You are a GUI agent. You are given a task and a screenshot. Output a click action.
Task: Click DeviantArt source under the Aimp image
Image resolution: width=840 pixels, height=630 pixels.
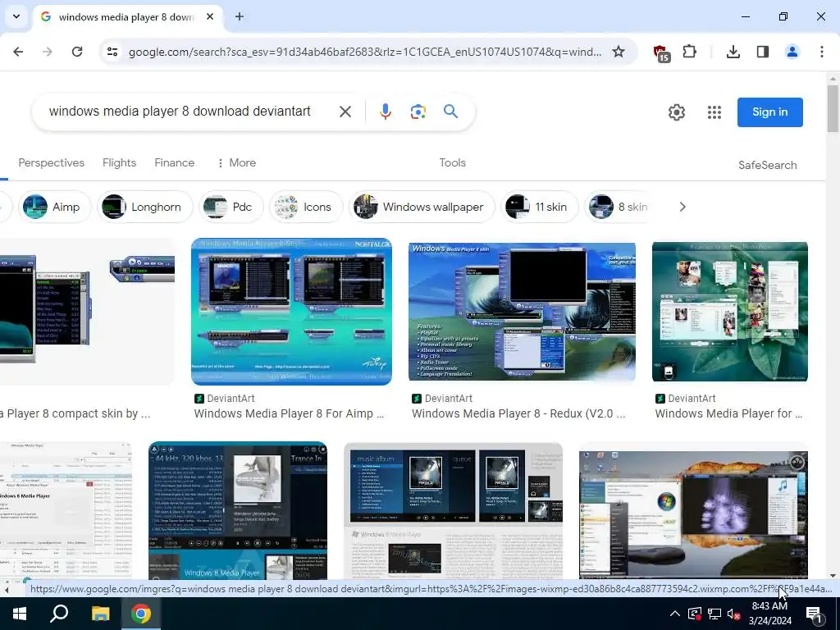point(225,399)
